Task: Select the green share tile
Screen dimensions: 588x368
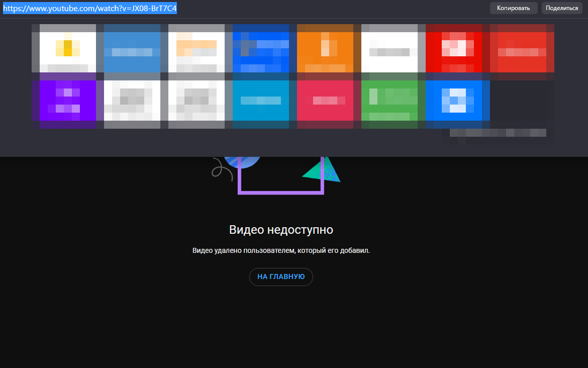Action: coord(389,101)
